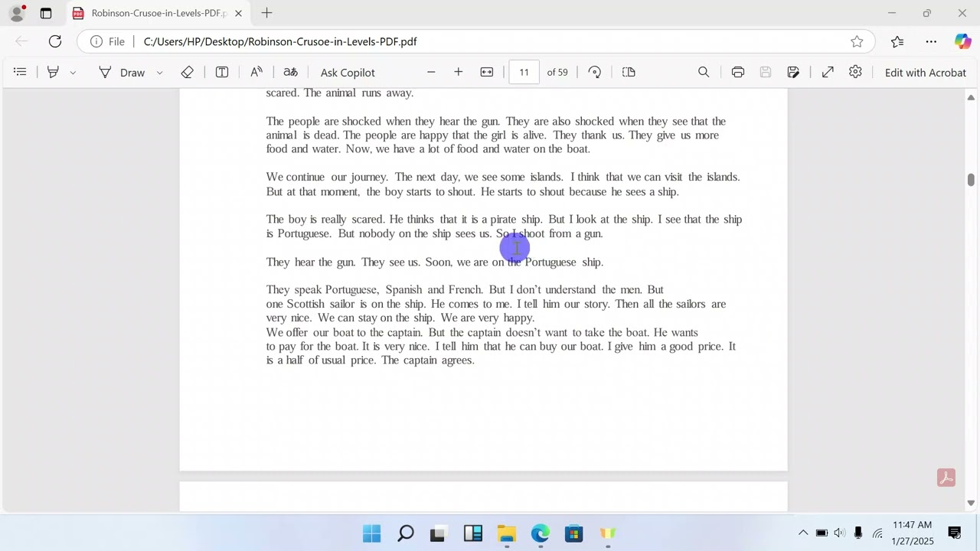Open Windows Search from the taskbar

[406, 533]
